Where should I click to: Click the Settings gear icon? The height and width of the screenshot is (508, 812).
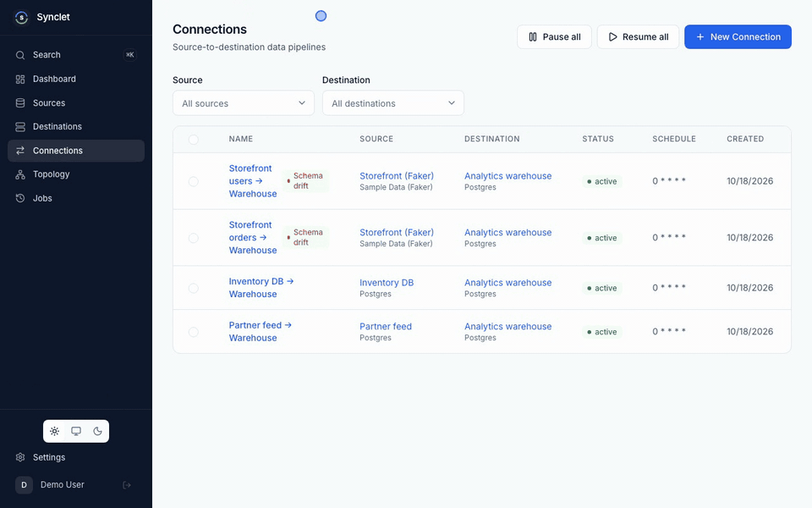(x=20, y=457)
